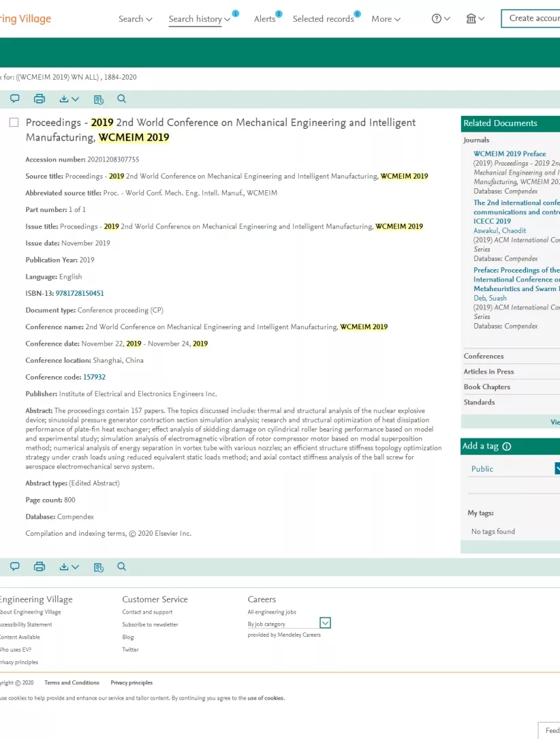Expand the Standards section
Screen dimensions: 560x739
pyautogui.click(x=479, y=402)
